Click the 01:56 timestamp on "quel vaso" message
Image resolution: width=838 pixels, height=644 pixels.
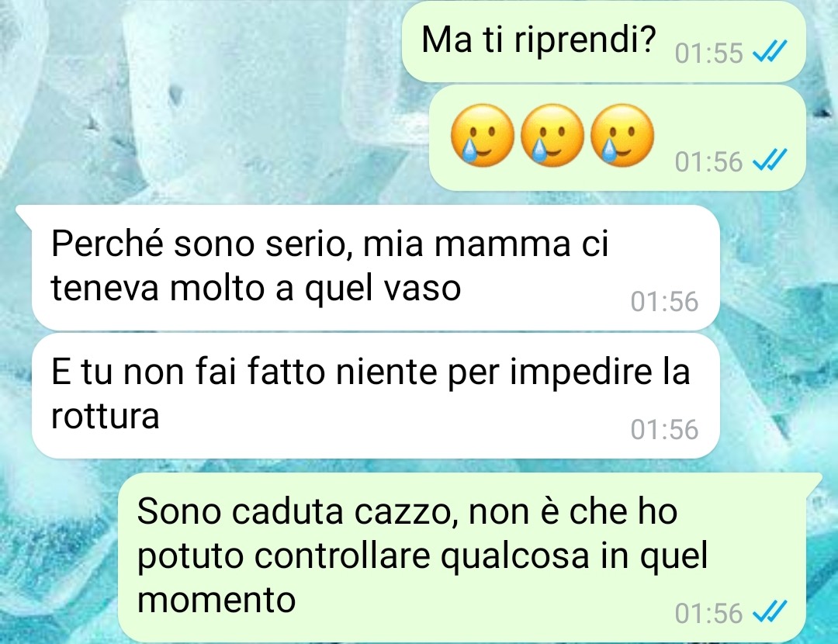(x=664, y=301)
